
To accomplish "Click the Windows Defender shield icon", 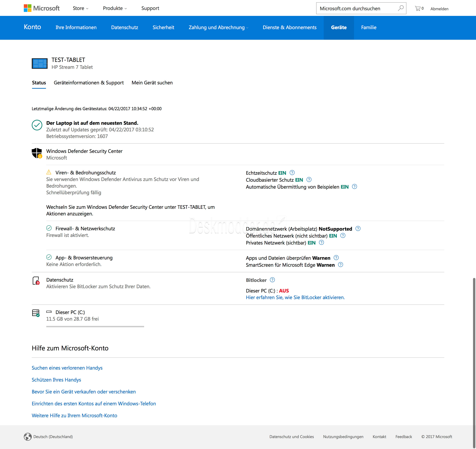I will pyautogui.click(x=37, y=153).
